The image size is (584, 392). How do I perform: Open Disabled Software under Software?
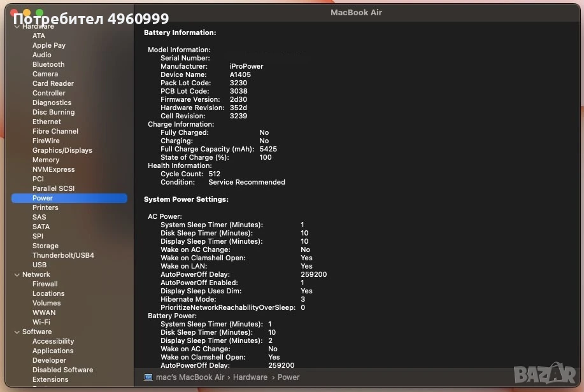pos(62,370)
